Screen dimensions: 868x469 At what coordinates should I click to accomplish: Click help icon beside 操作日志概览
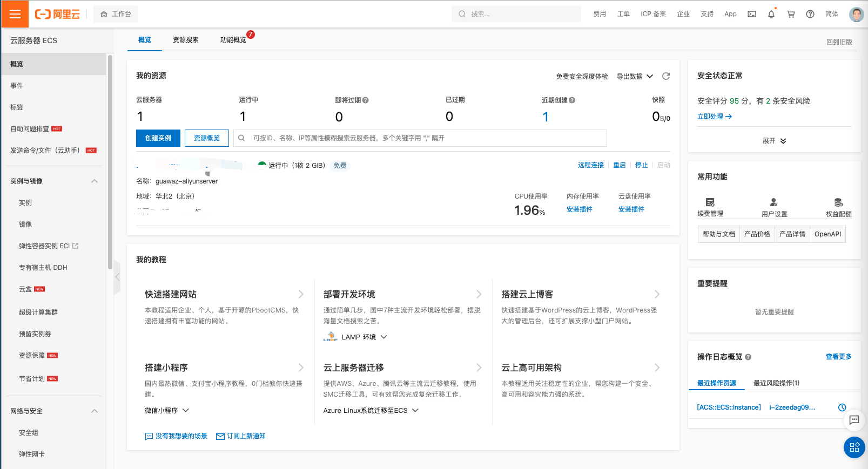click(x=748, y=357)
